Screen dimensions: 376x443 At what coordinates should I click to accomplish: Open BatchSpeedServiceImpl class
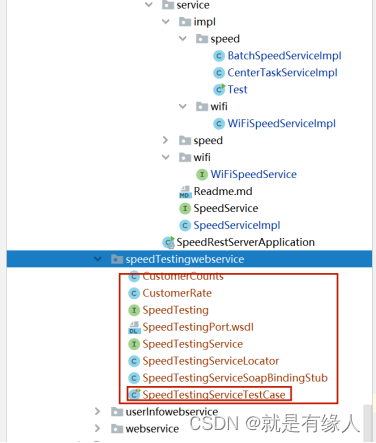(x=284, y=56)
